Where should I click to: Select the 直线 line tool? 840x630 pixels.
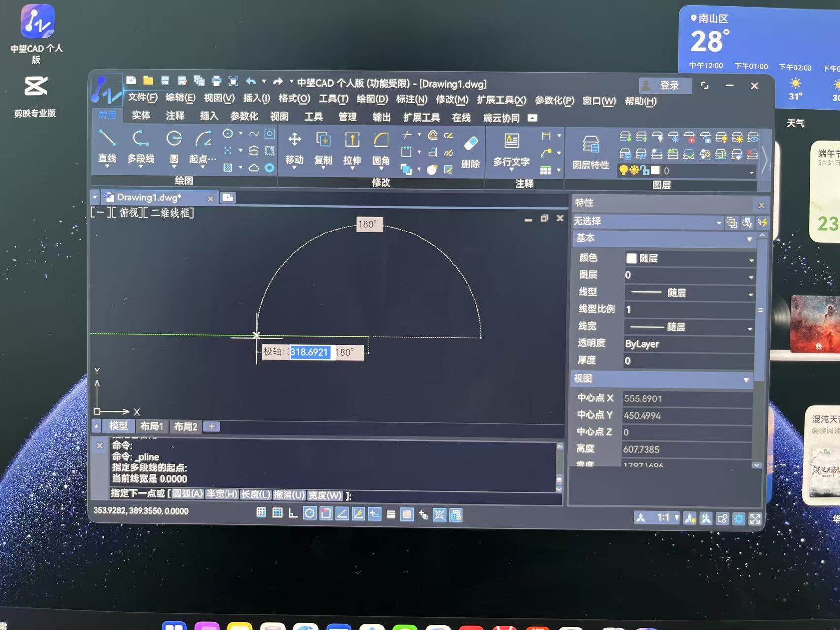point(107,146)
